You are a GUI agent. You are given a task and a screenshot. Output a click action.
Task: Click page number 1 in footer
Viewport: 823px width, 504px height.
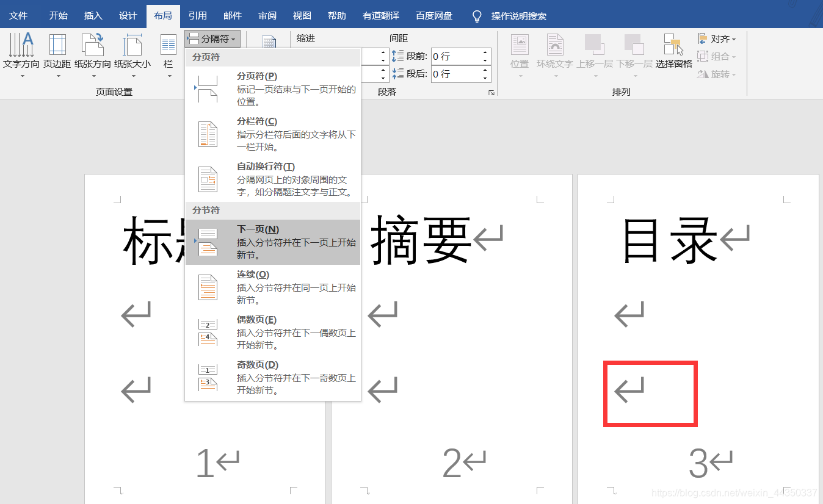point(205,464)
